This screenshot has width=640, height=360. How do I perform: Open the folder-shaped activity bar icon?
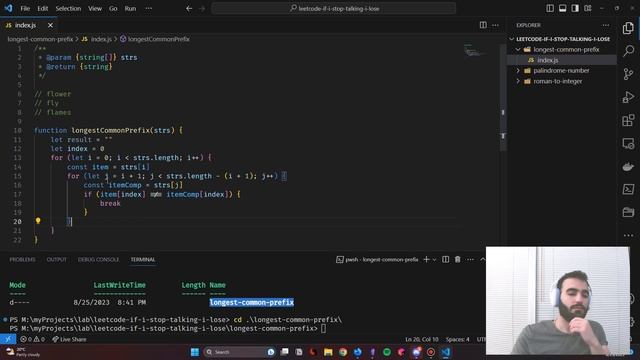click(x=628, y=212)
